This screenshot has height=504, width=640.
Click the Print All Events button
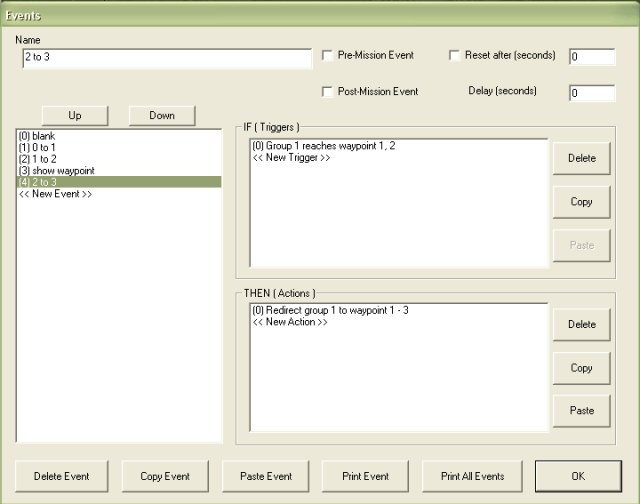473,476
